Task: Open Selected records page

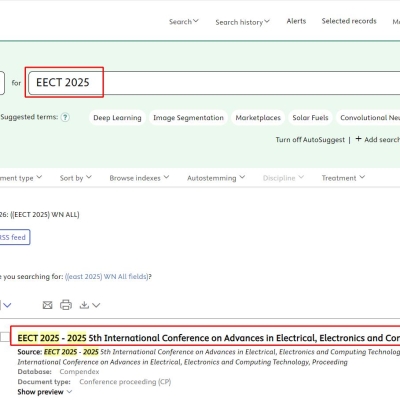Action: click(x=349, y=21)
